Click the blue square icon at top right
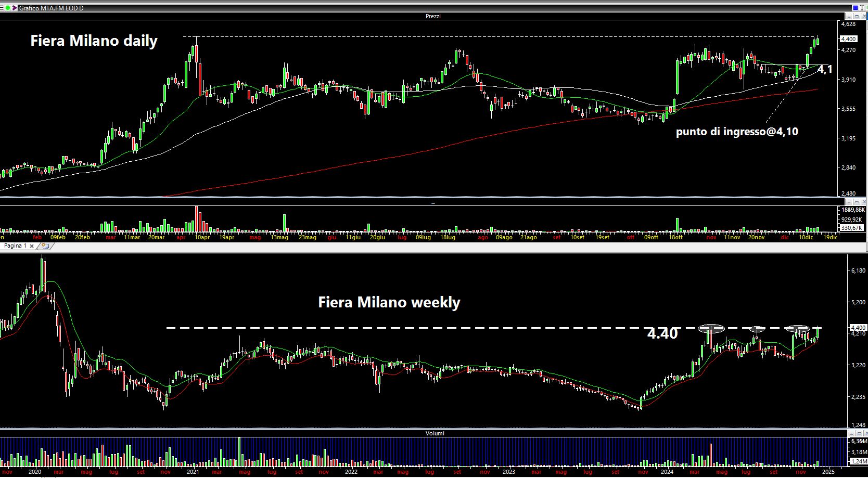 pos(856,8)
